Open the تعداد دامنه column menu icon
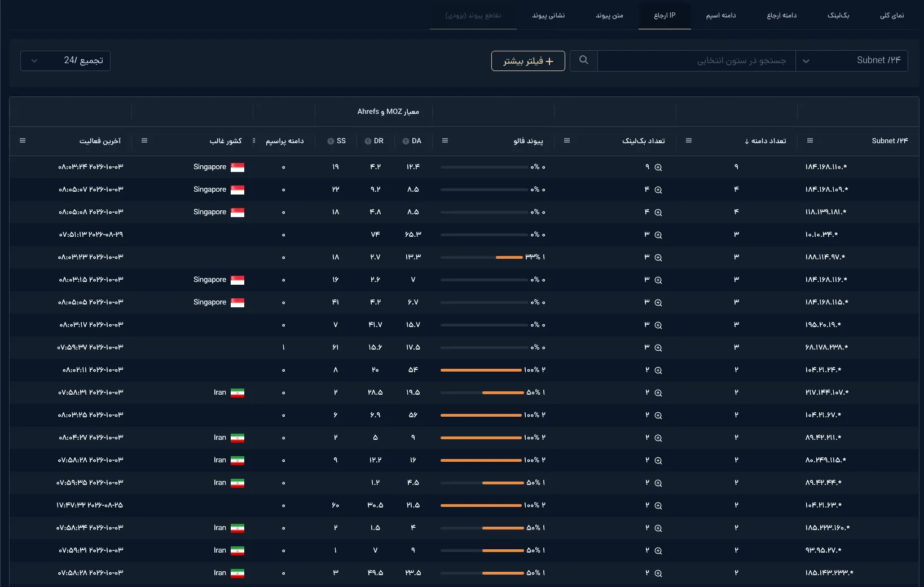Viewport: 924px width, 587px height. [689, 141]
